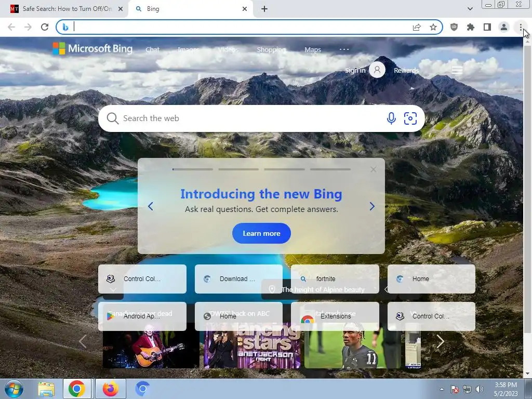The image size is (532, 399).
Task: Open the bottom-row Control Col... tile
Action: [431, 316]
